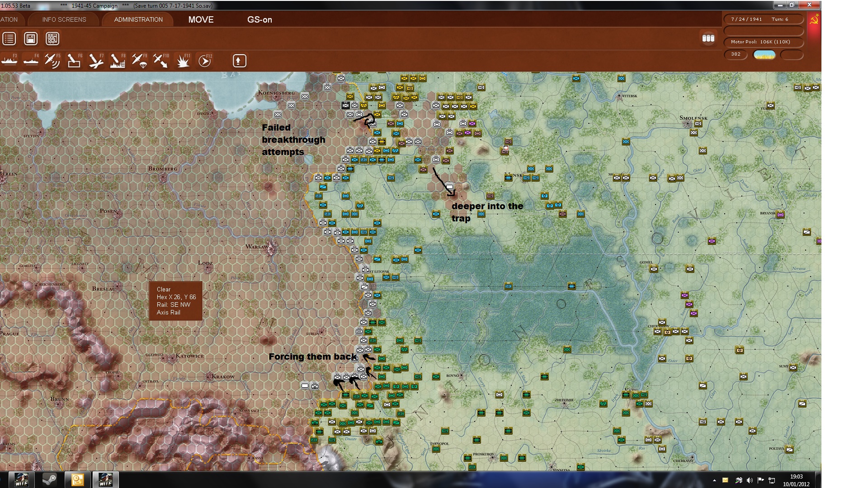
Task: Click the Action Center flag tray icon
Action: click(x=760, y=480)
